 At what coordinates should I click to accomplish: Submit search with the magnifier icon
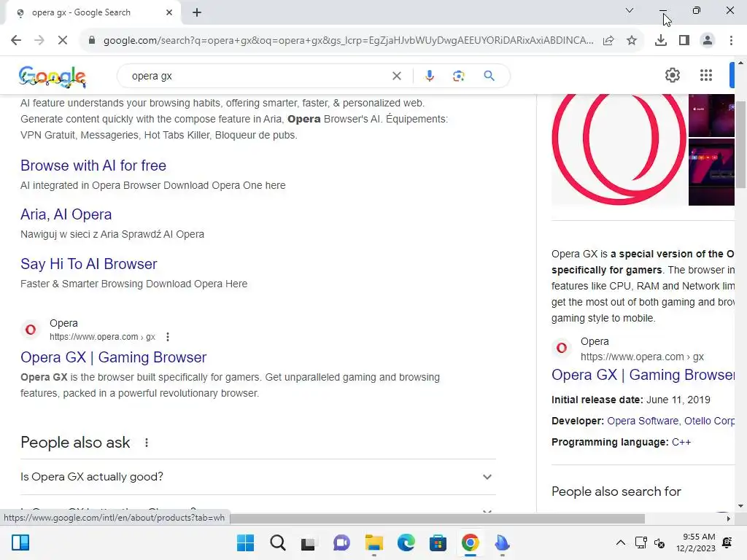coord(489,76)
